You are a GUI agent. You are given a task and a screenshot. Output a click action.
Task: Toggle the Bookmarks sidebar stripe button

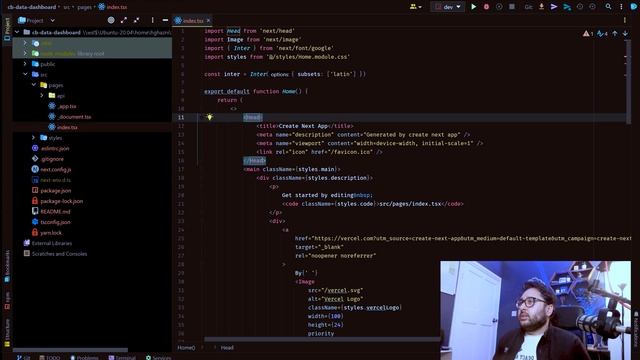coord(7,266)
